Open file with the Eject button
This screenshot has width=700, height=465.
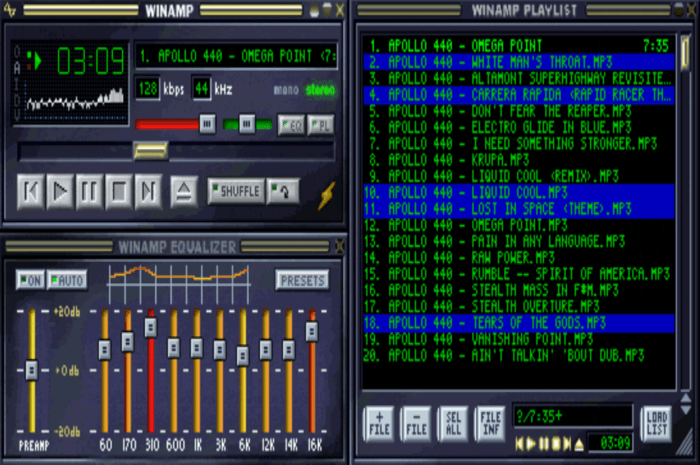tap(184, 192)
